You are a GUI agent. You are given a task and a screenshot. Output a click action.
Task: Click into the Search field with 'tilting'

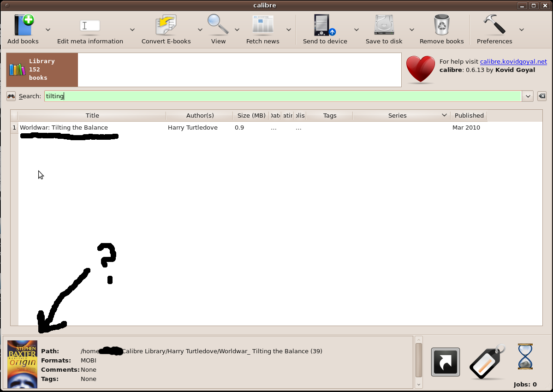[282, 96]
